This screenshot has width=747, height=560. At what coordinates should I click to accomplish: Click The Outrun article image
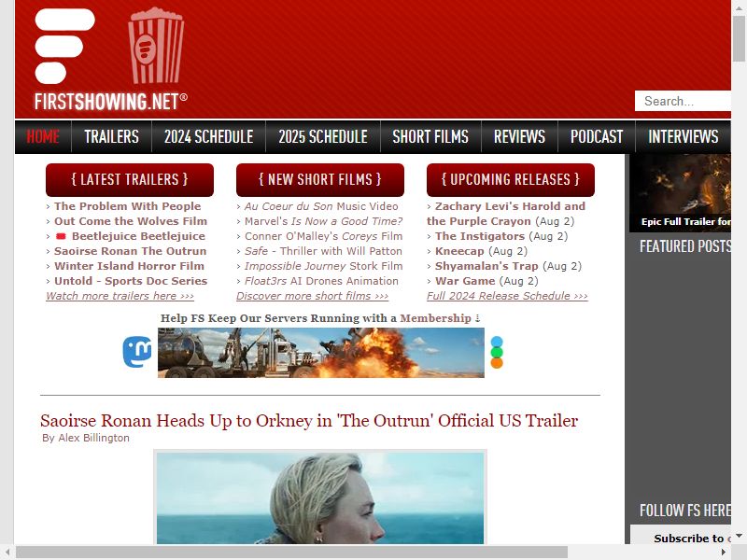tap(320, 497)
